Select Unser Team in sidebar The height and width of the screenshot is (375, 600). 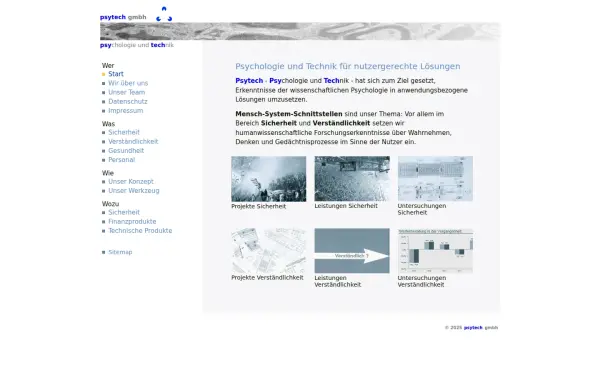pyautogui.click(x=126, y=93)
